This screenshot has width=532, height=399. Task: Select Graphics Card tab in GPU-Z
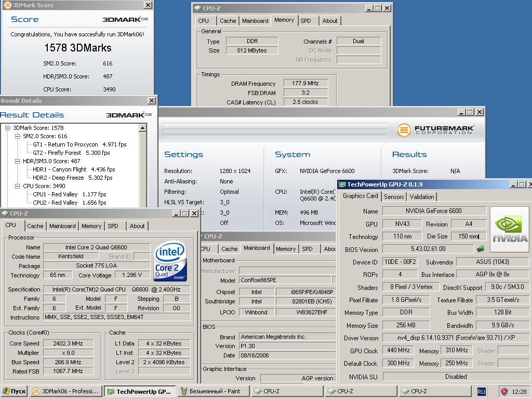coord(361,196)
